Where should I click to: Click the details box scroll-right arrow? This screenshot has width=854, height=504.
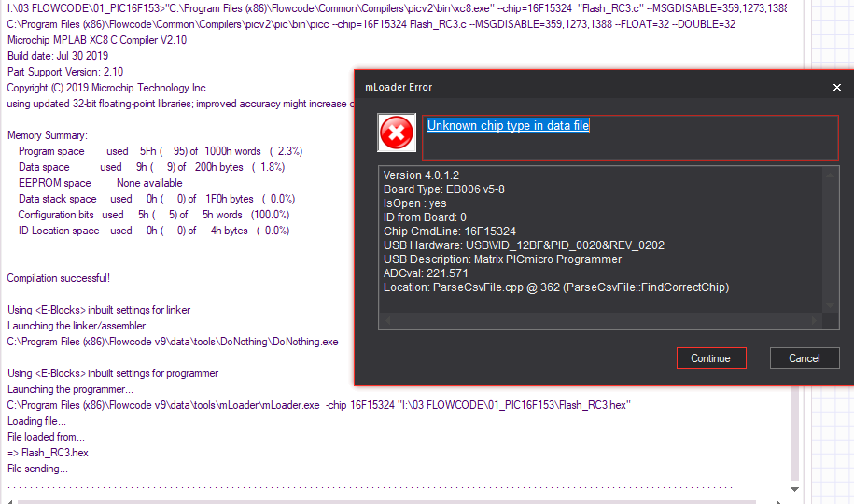point(815,320)
